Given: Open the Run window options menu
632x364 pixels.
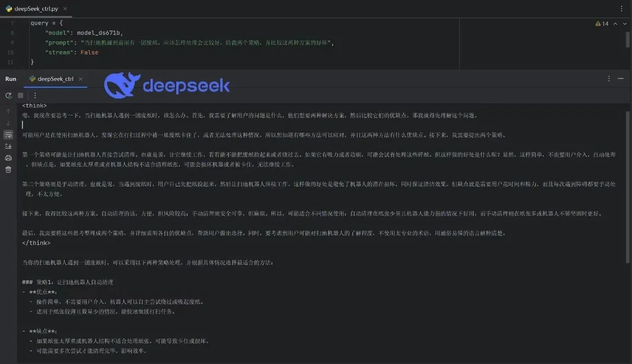Looking at the screenshot, I should [x=608, y=79].
